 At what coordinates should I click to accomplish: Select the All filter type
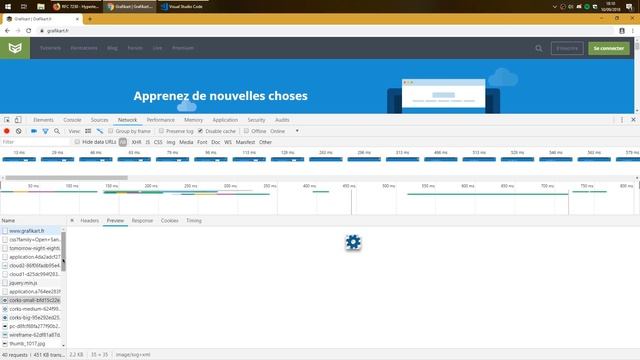coord(123,142)
